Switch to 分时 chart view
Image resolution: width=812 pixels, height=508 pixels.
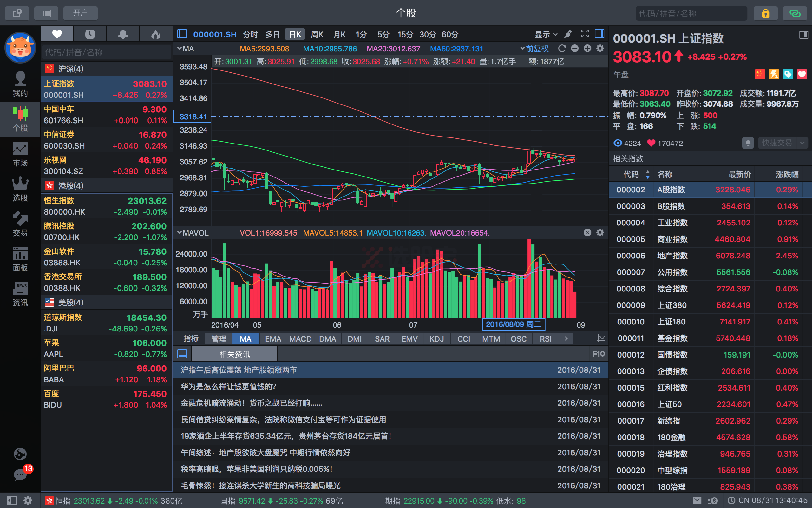250,34
